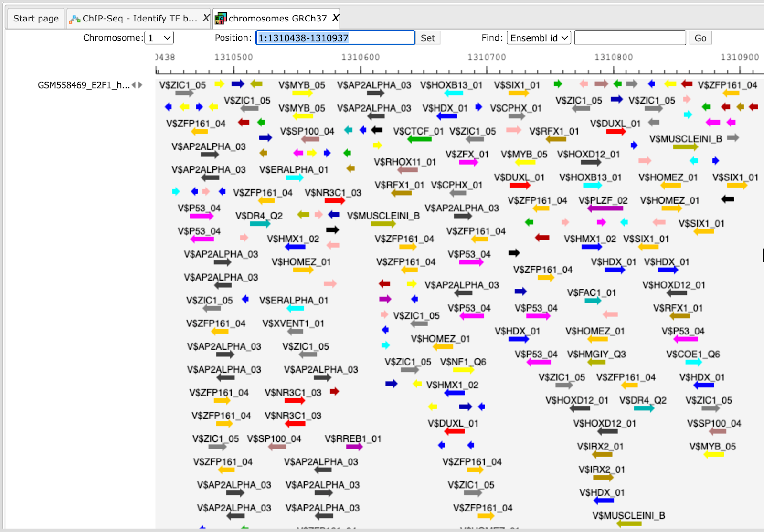The width and height of the screenshot is (764, 532).
Task: Click the 1310800 ruler mark
Action: pos(614,57)
